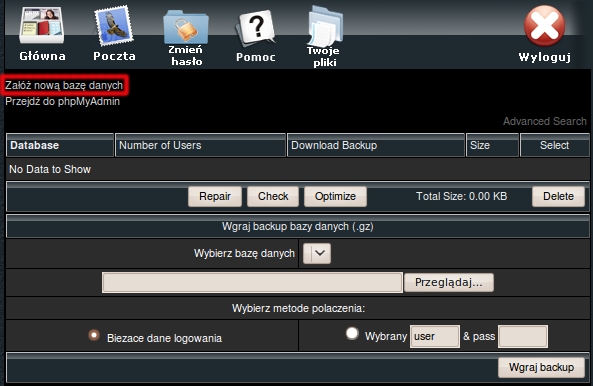The width and height of the screenshot is (593, 386).
Task: Select the Wybrany radio button
Action: (352, 333)
